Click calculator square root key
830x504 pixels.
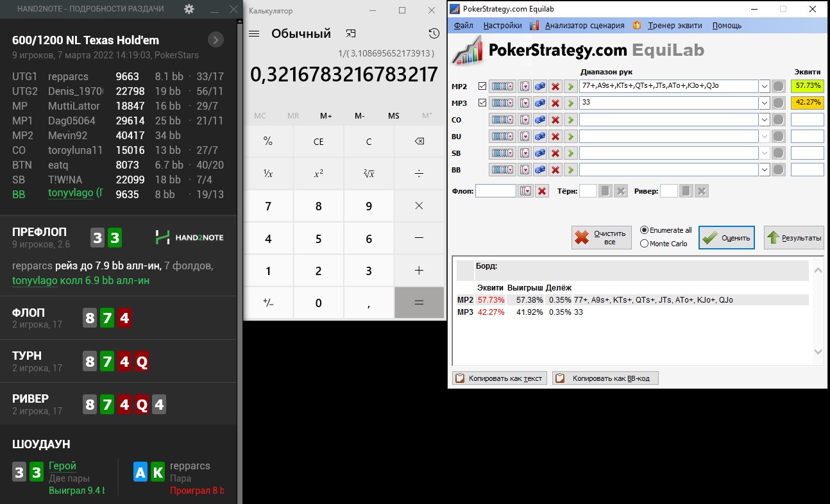click(x=369, y=174)
